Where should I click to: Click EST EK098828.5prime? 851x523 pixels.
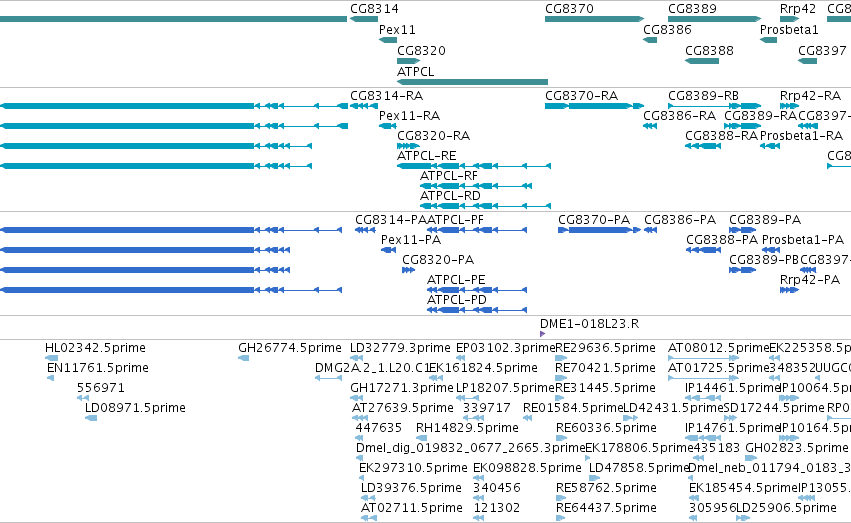[x=527, y=469]
